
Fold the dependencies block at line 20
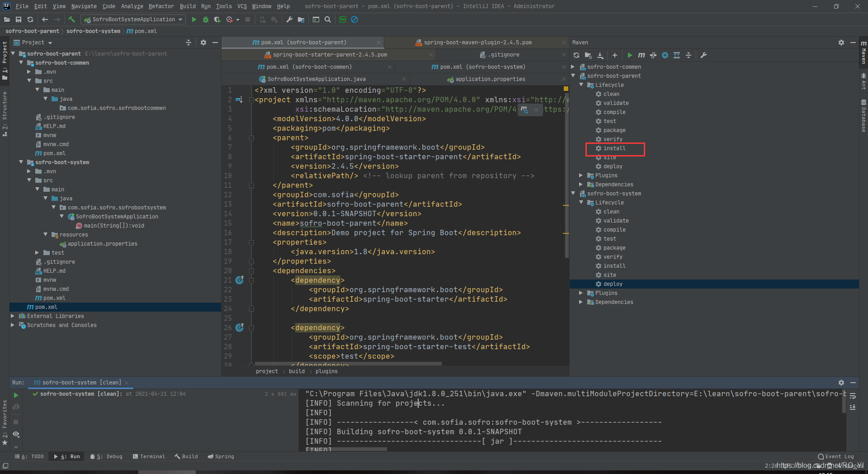click(x=251, y=271)
